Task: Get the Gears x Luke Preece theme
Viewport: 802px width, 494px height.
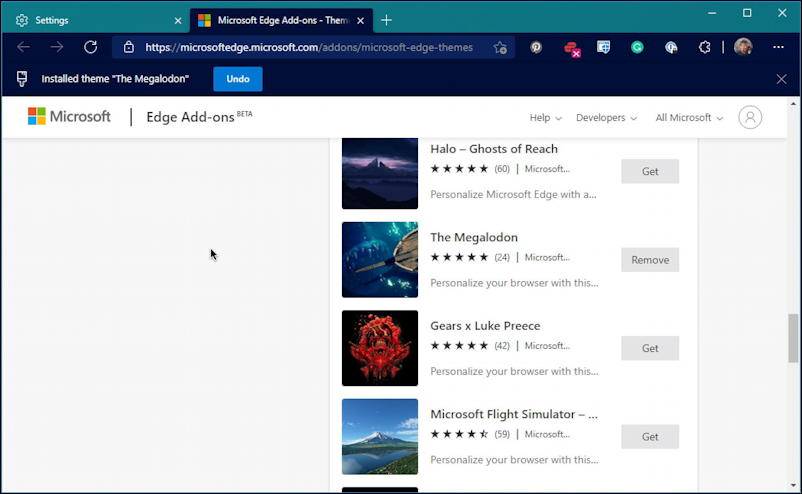Action: pos(650,348)
